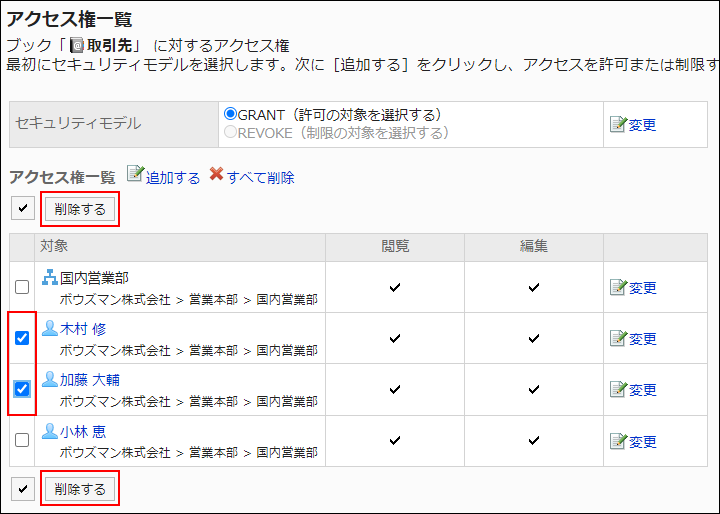Click the 国内営業部 organization name

(x=95, y=278)
